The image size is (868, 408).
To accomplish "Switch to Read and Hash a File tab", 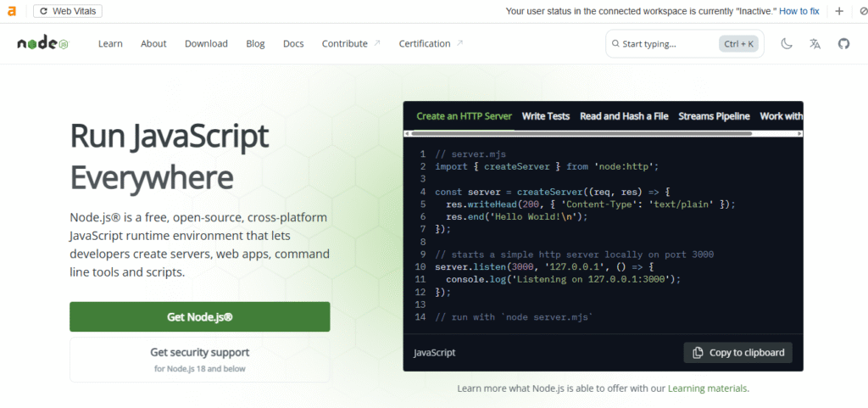I will pos(624,116).
